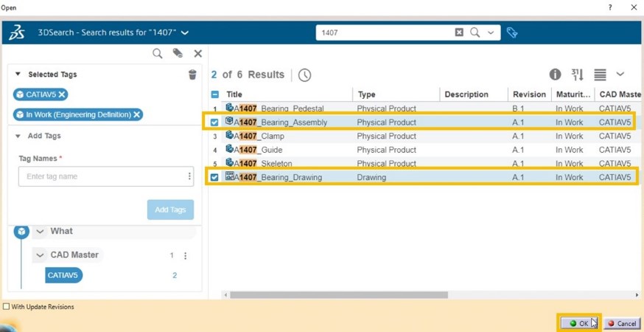Image resolution: width=644 pixels, height=332 pixels.
Task: Click the What category cube icon
Action: pyautogui.click(x=21, y=232)
